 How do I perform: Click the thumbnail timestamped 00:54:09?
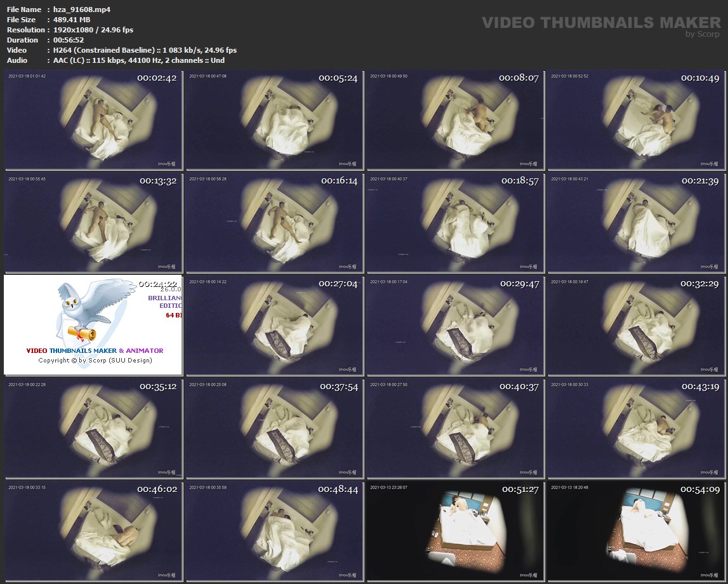(x=636, y=531)
